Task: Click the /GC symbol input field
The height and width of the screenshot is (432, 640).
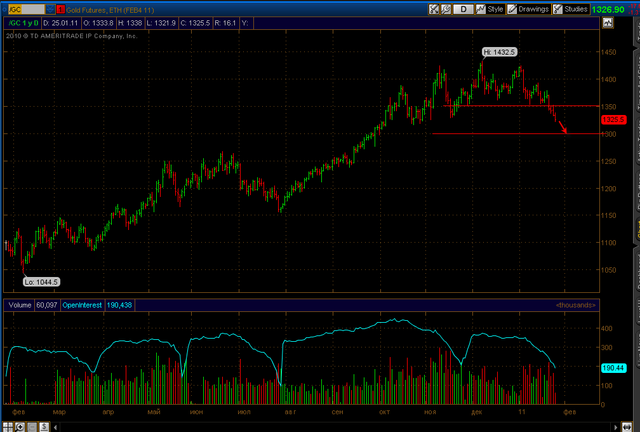Action: coord(27,9)
